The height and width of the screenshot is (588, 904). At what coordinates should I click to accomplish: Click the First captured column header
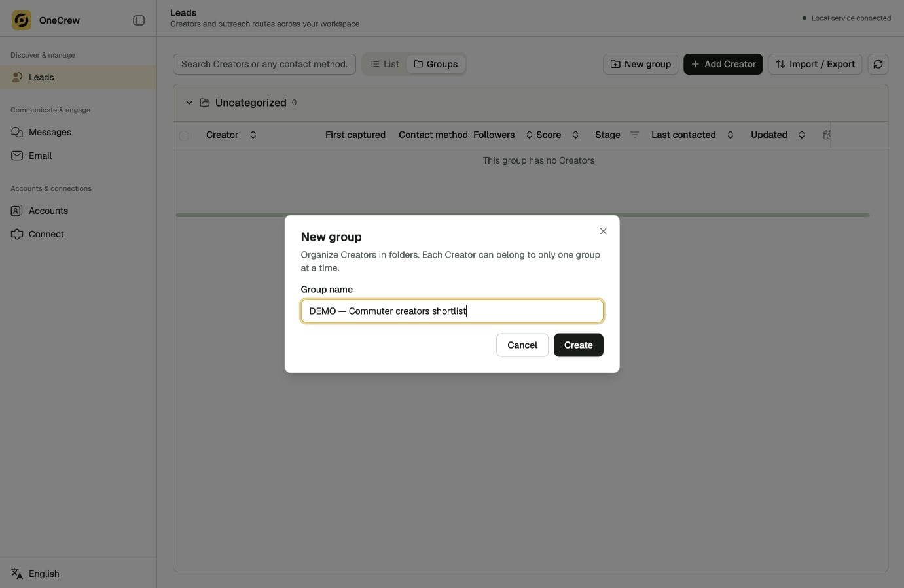[x=355, y=135]
